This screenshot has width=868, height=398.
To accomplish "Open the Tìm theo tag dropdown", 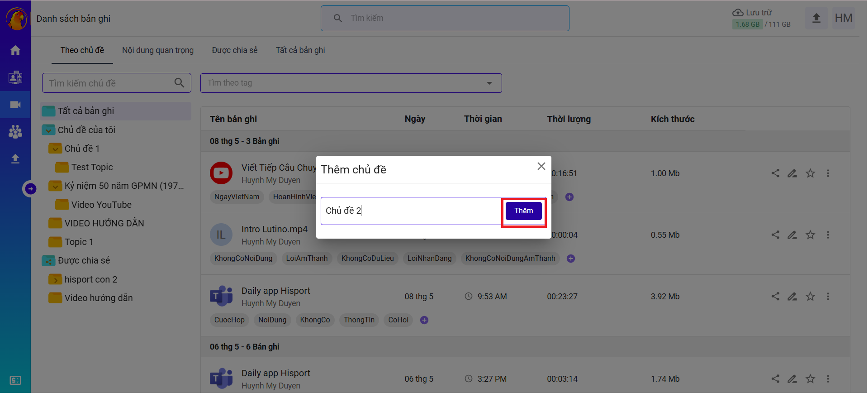I will (351, 83).
